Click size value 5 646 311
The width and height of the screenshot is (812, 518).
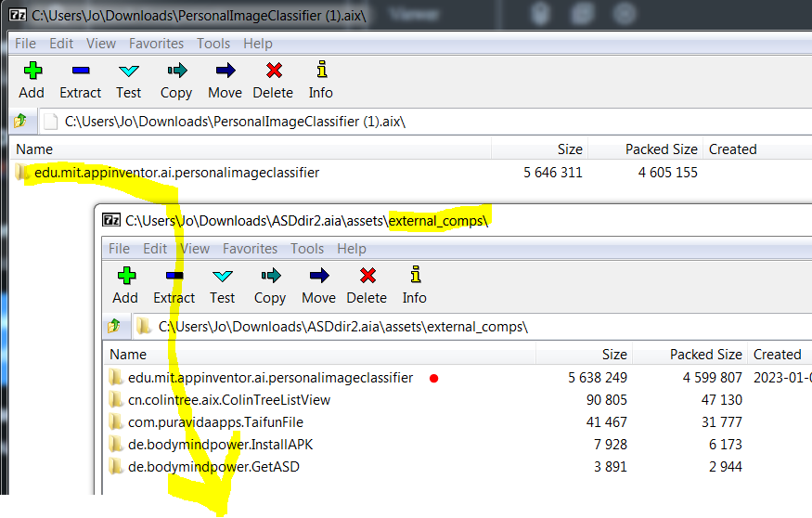coord(552,173)
